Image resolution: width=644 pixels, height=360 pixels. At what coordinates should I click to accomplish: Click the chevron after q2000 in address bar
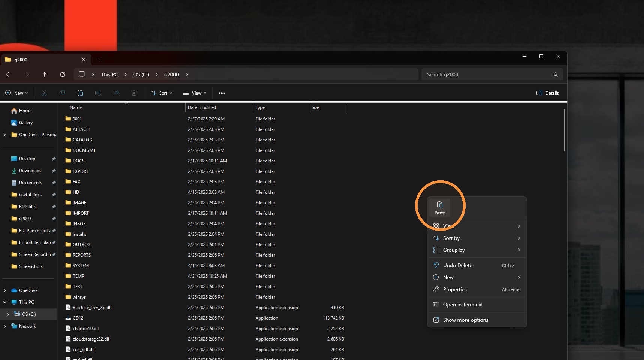click(x=187, y=74)
